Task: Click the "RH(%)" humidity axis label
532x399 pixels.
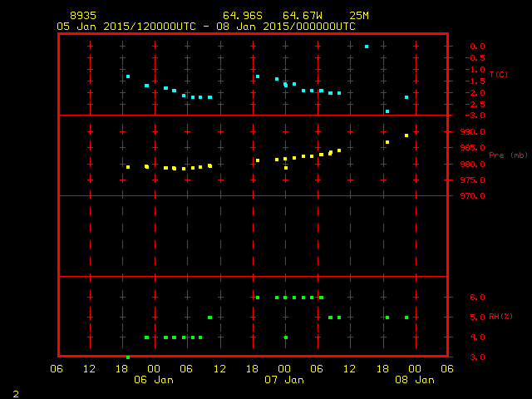Action: coord(500,317)
